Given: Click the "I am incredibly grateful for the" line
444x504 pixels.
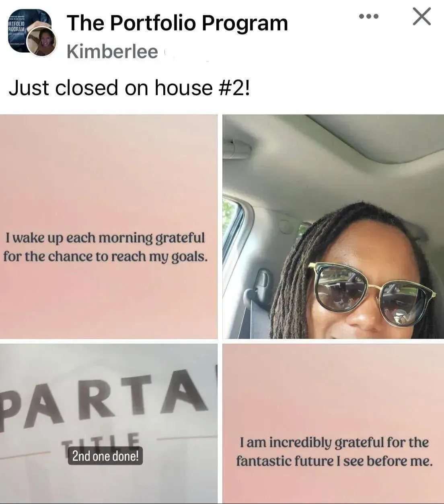Looking at the screenshot, I should (x=334, y=442).
